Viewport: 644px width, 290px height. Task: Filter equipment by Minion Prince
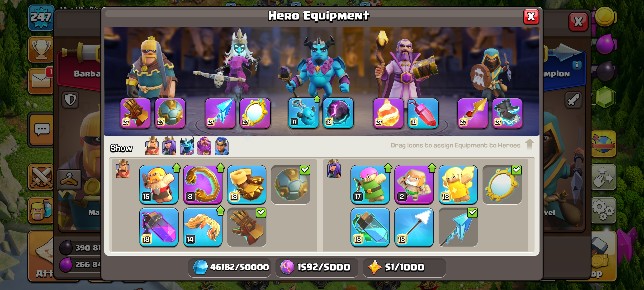point(187,146)
